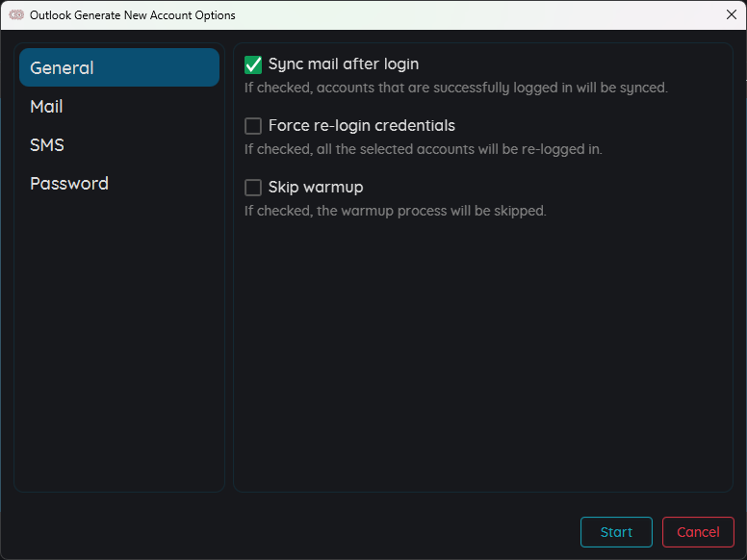Enable the Force re-login credentials checkbox

pyautogui.click(x=253, y=126)
